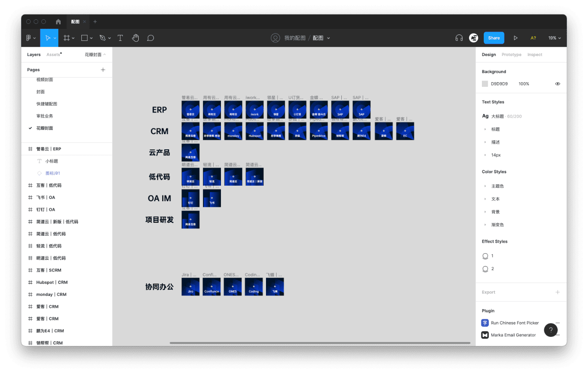Click the Run Chinese Font Picker plugin icon

[485, 323]
